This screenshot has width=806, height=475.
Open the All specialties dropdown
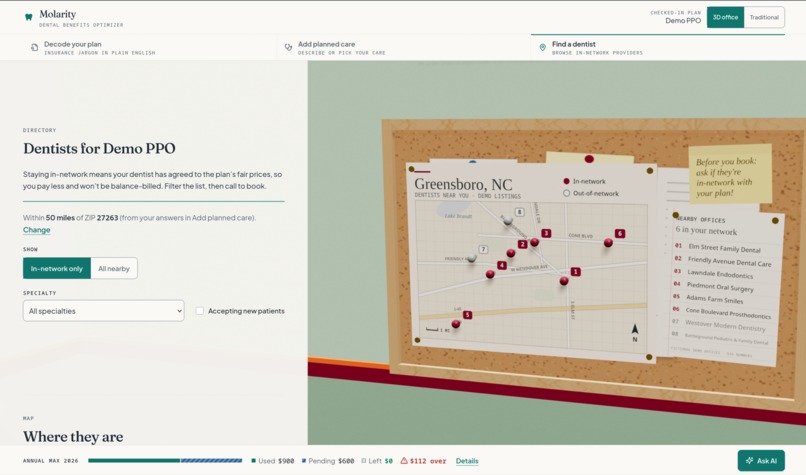click(103, 310)
